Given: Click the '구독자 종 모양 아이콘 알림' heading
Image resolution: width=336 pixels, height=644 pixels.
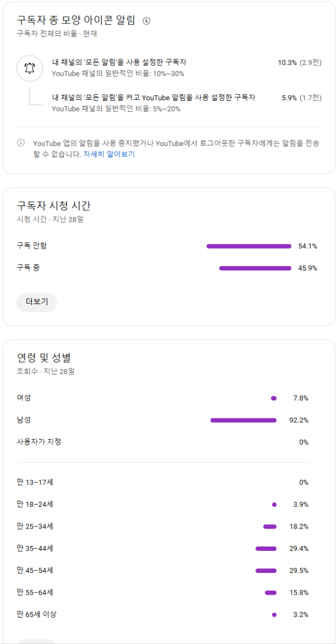Looking at the screenshot, I should [76, 21].
